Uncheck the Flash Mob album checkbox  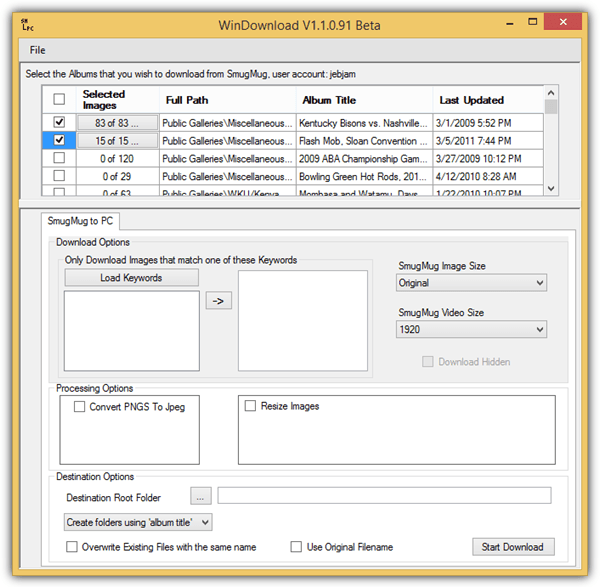pyautogui.click(x=59, y=140)
